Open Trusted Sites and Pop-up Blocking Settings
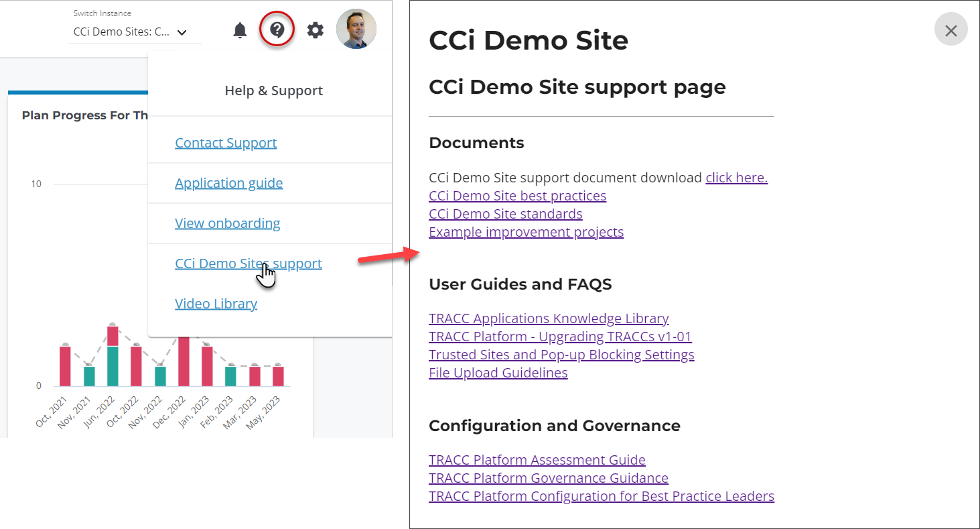This screenshot has height=529, width=980. coord(561,355)
